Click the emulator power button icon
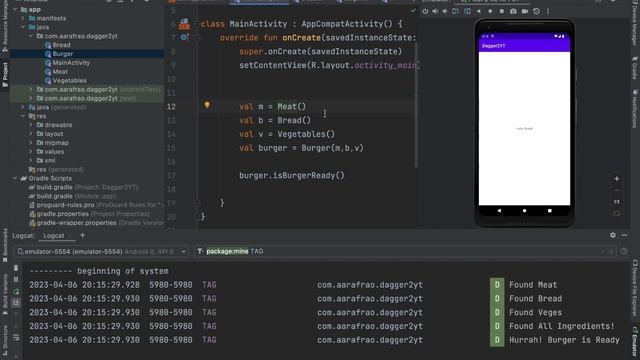Image resolution: width=640 pixels, height=360 pixels. click(425, 11)
